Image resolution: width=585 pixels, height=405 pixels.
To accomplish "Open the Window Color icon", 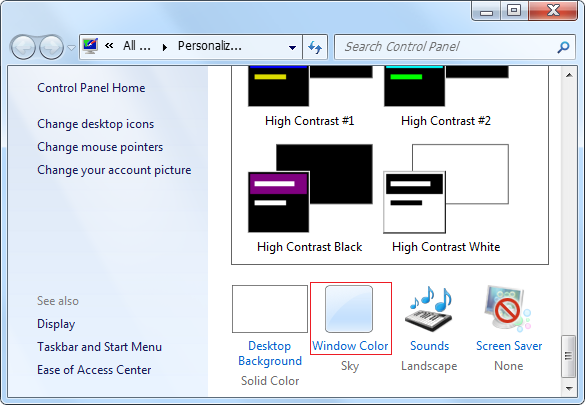I will 349,309.
